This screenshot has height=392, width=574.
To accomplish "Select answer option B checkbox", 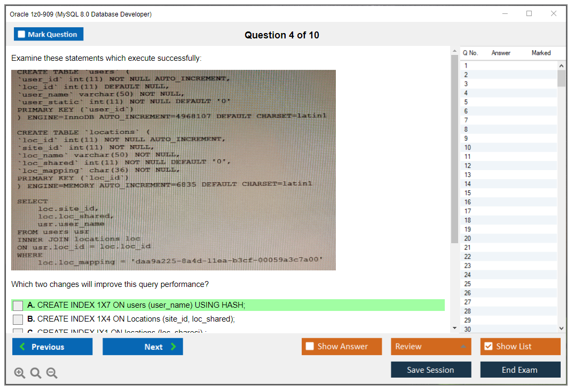I will [x=18, y=319].
